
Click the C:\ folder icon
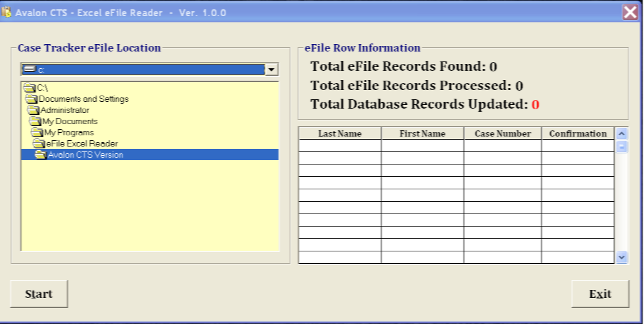(x=30, y=88)
